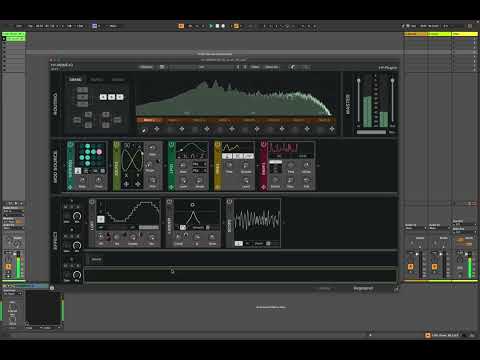Click the top-right knob of the crimson module
Screen dimensions: 480x360
pos(306,165)
